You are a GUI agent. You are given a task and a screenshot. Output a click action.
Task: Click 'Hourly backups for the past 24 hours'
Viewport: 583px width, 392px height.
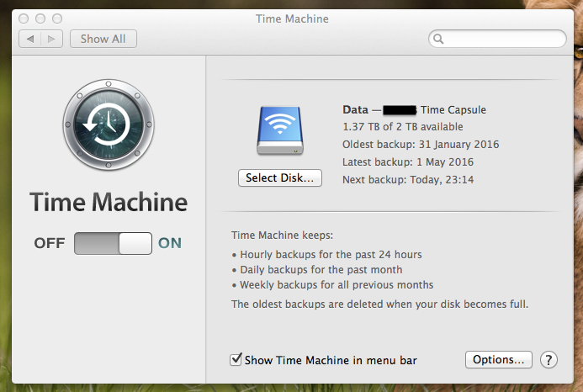[331, 254]
